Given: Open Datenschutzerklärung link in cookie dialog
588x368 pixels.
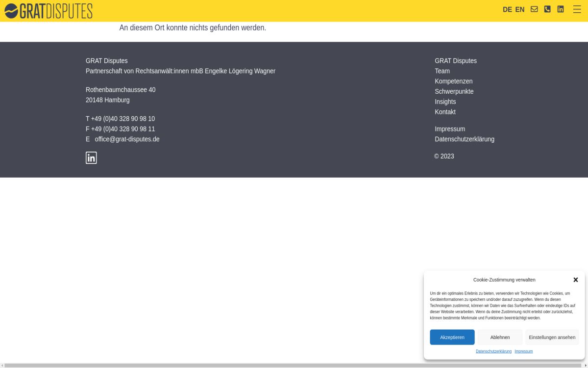Looking at the screenshot, I should pos(493,351).
